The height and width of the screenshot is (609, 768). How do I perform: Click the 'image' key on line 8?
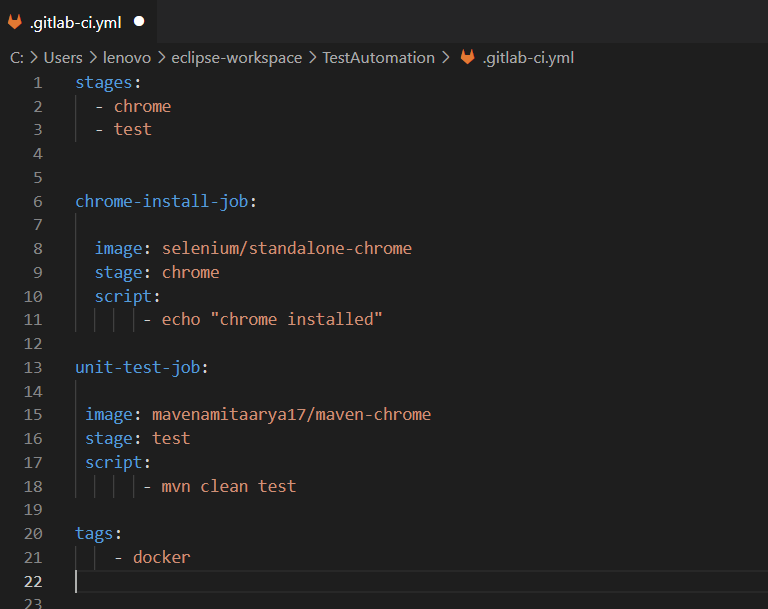coord(119,248)
